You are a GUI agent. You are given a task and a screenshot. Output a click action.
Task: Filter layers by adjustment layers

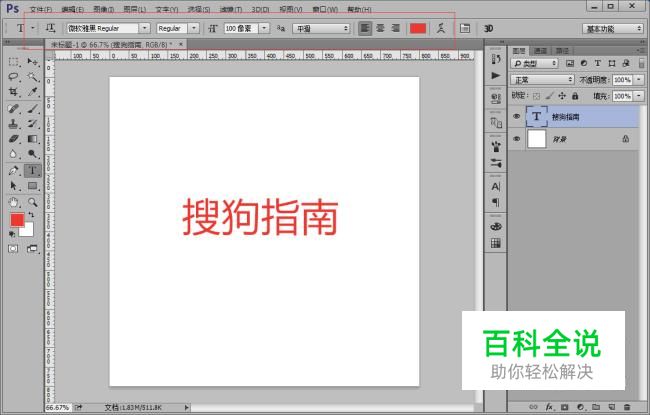pyautogui.click(x=584, y=63)
